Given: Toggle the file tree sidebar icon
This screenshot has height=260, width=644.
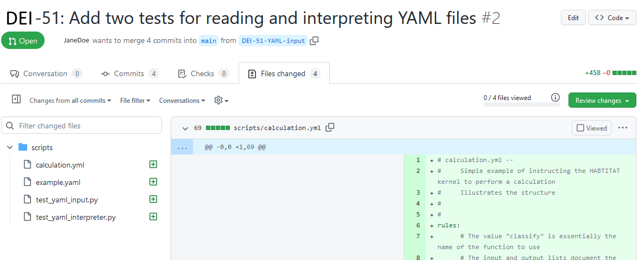Looking at the screenshot, I should 16,100.
